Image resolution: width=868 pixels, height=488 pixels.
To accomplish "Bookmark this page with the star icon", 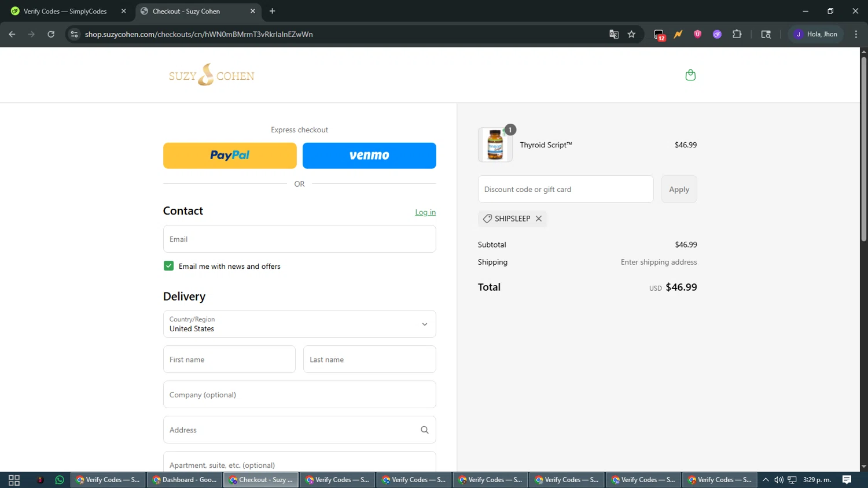I will (x=631, y=34).
